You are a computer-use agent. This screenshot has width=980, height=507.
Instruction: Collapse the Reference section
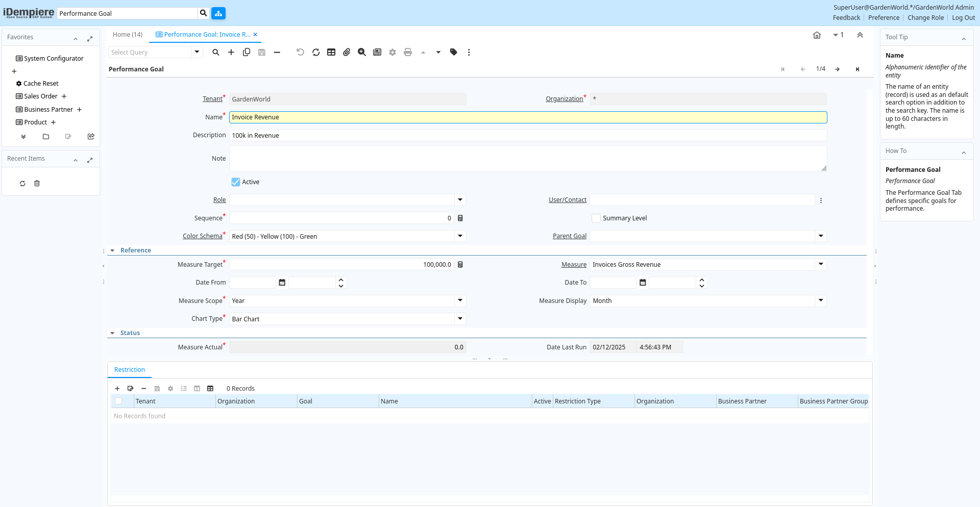pyautogui.click(x=113, y=250)
